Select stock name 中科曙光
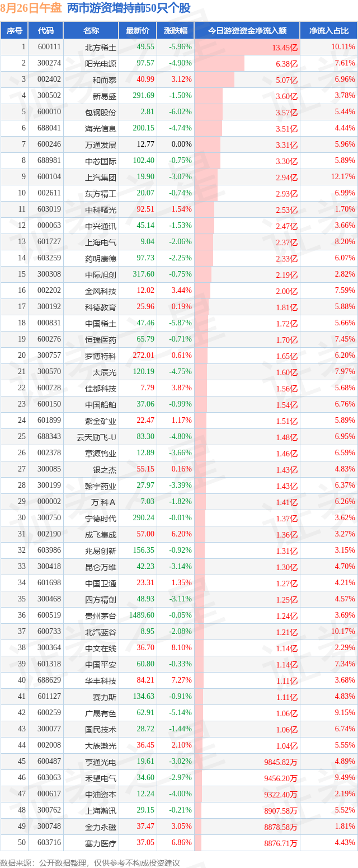 101,209
